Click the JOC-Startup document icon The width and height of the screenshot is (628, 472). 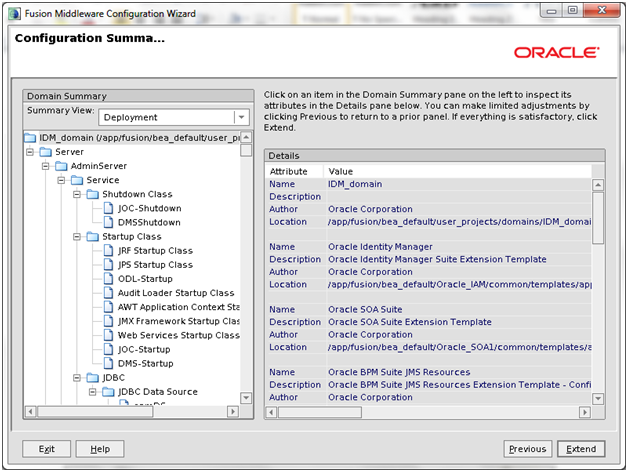(x=108, y=349)
